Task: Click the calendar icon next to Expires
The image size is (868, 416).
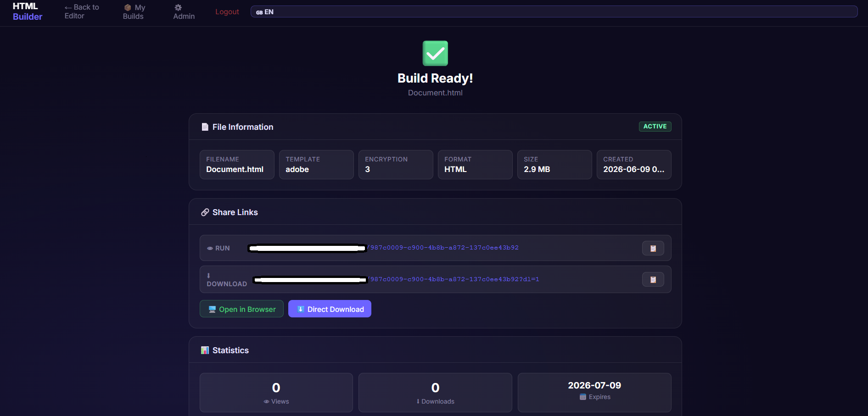Action: click(x=583, y=397)
